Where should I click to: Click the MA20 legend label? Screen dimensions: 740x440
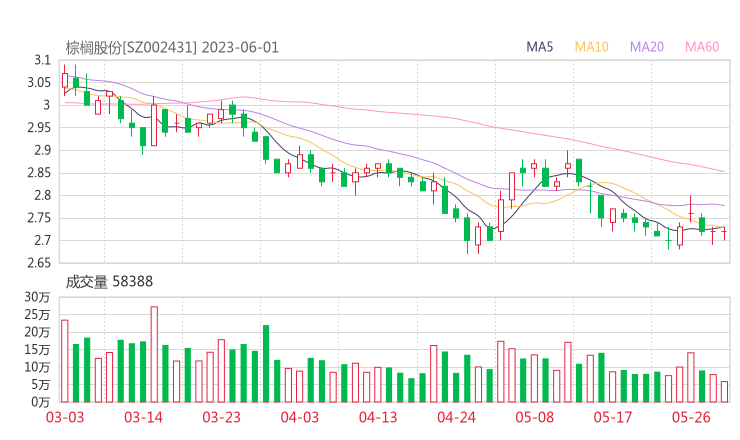(647, 47)
